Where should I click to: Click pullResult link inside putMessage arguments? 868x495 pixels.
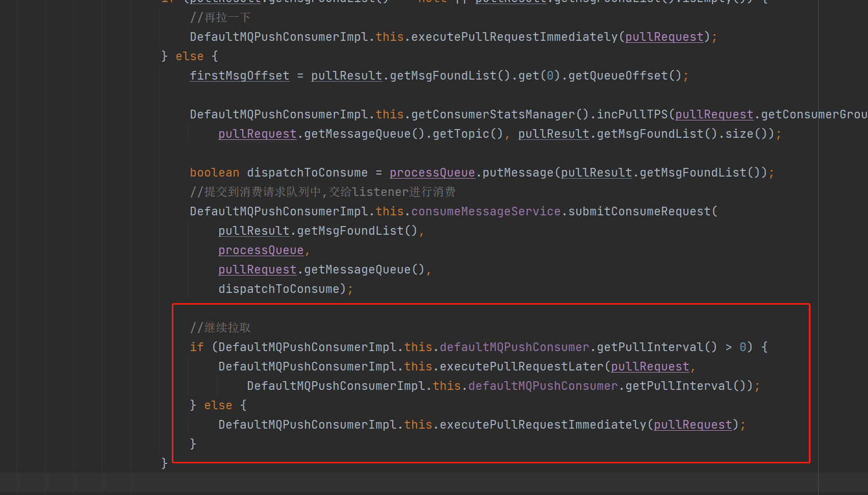[596, 172]
